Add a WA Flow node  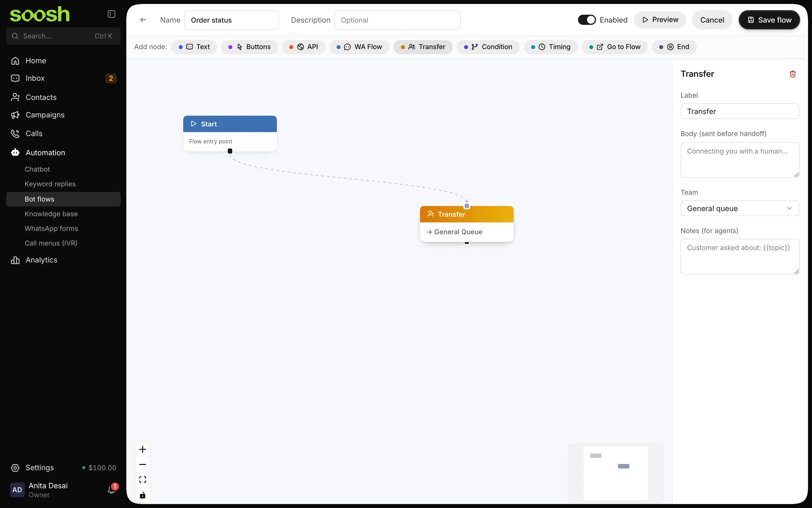[359, 47]
